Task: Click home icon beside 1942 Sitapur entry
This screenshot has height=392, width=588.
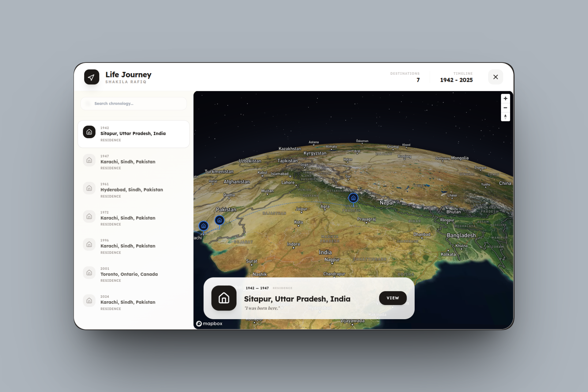Action: tap(89, 132)
